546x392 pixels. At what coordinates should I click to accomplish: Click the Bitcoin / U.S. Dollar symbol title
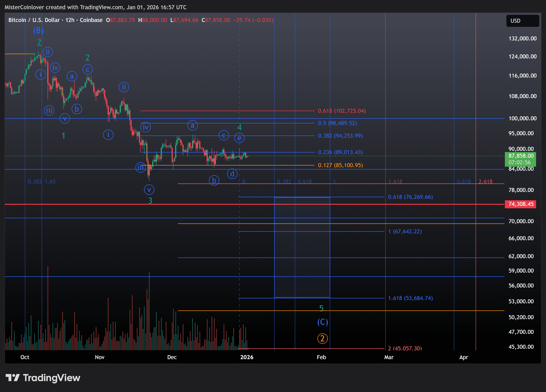[34, 20]
